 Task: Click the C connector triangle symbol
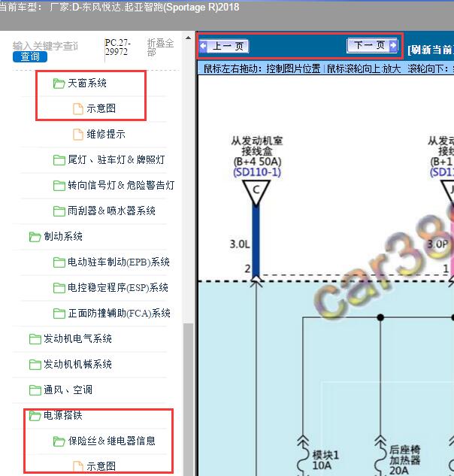[x=256, y=193]
